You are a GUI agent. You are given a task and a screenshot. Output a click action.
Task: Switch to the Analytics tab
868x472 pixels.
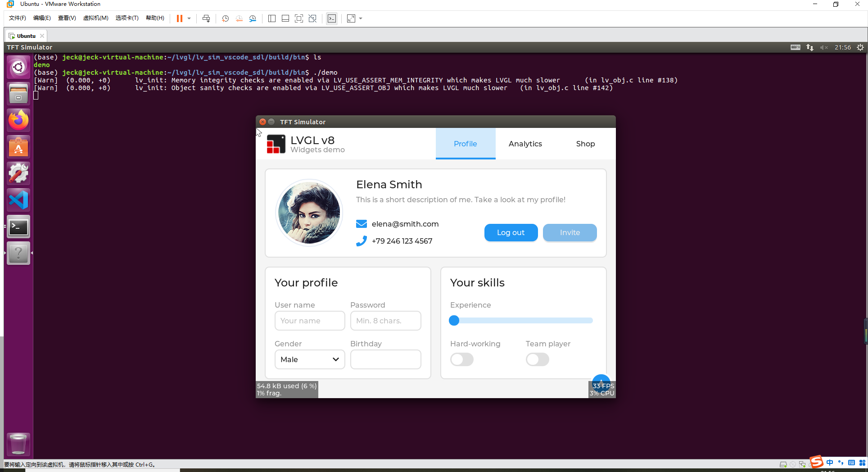point(525,144)
